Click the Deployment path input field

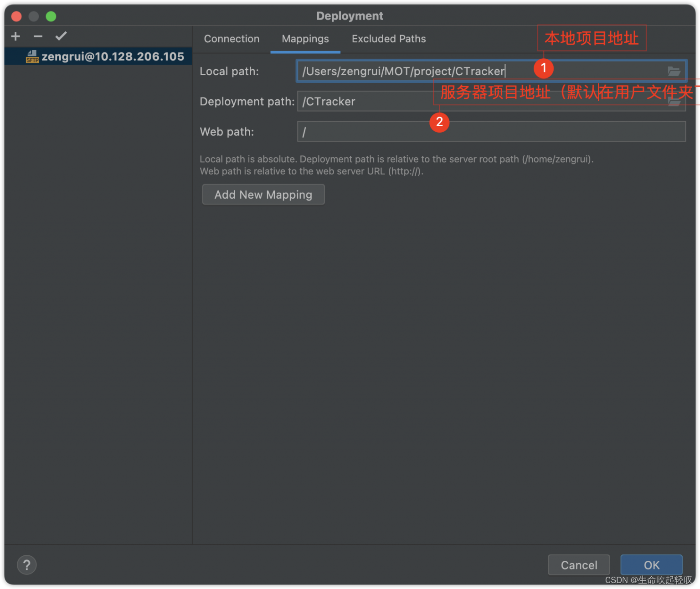[x=491, y=101]
